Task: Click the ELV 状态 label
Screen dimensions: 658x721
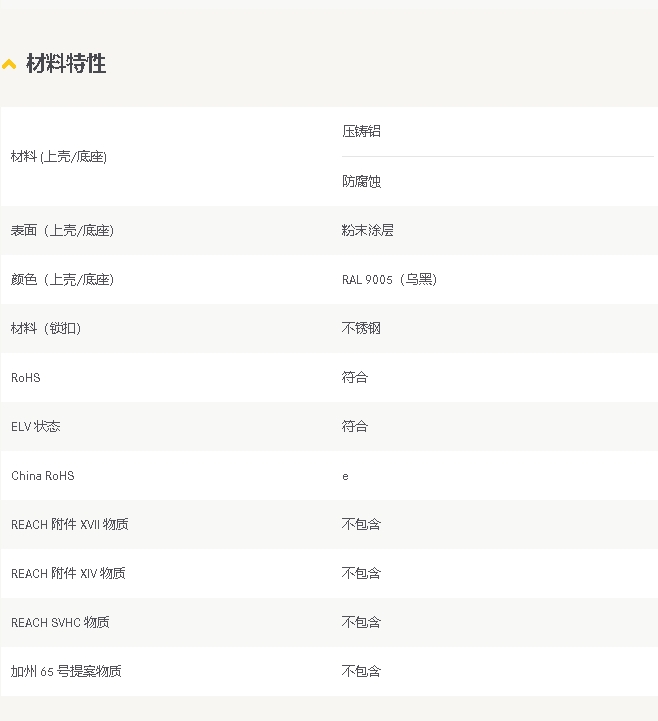Action: 35,427
